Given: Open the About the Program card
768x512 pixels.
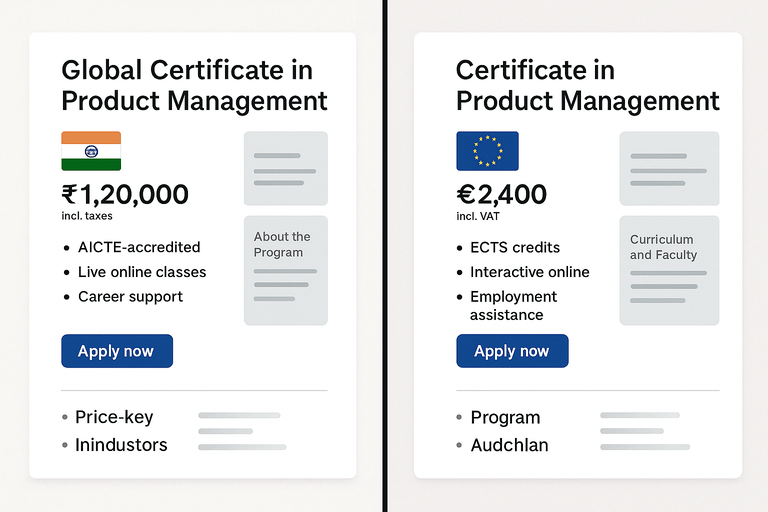Looking at the screenshot, I should (x=286, y=270).
